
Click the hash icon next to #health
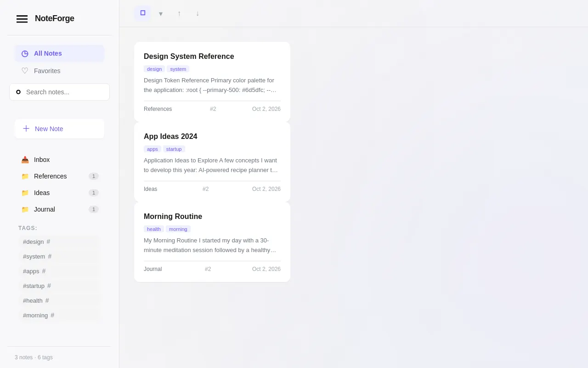(47, 300)
